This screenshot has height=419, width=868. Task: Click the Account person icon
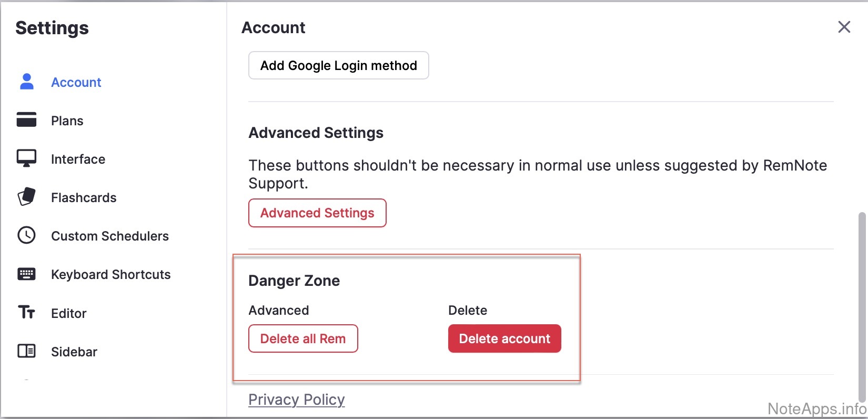coord(27,82)
